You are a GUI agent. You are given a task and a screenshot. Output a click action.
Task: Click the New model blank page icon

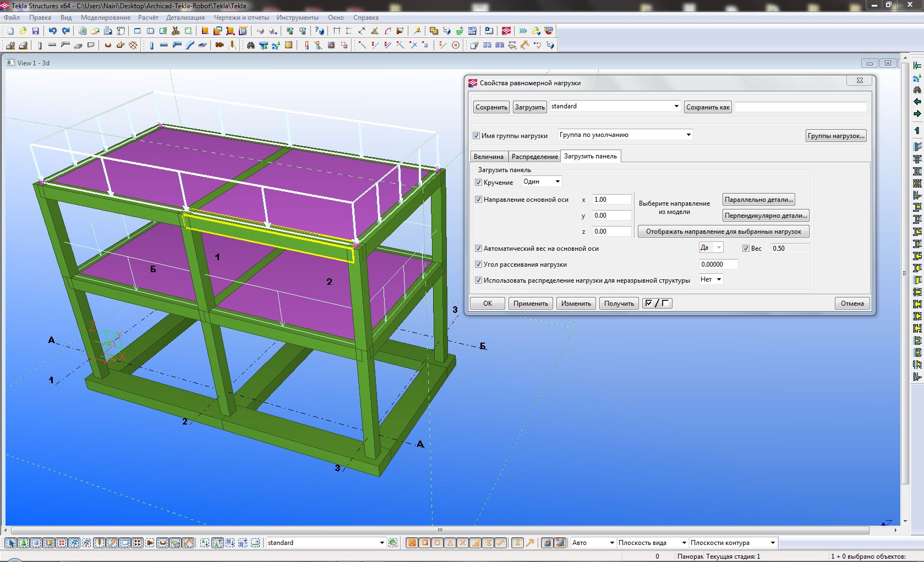coord(10,31)
